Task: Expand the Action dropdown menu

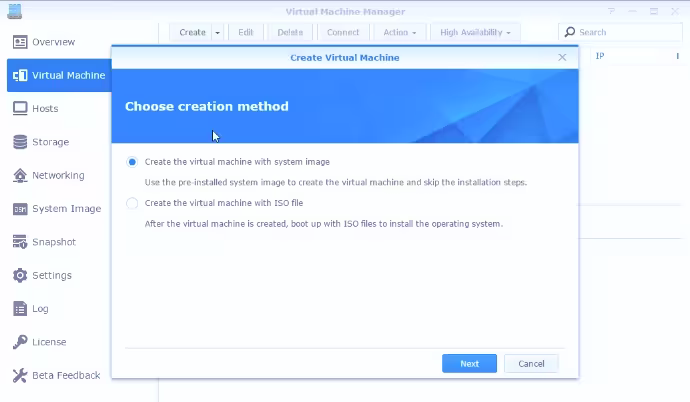Action: tap(400, 33)
